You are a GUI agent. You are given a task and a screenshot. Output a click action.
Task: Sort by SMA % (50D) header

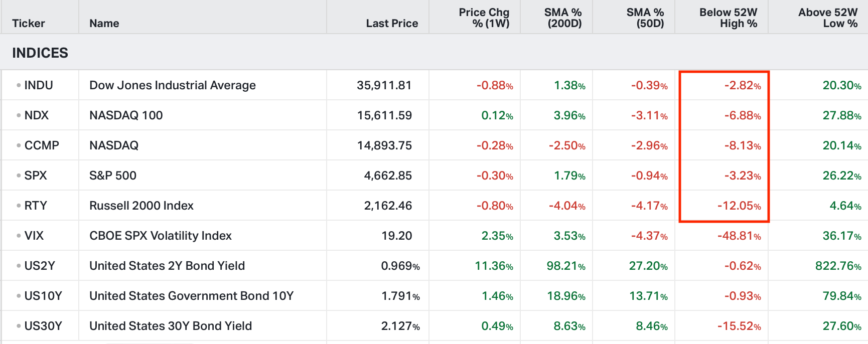point(645,18)
